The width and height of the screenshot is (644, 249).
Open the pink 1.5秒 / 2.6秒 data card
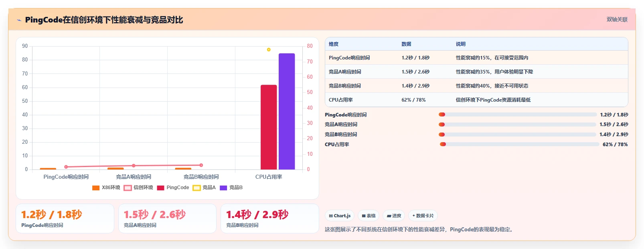coord(167,218)
